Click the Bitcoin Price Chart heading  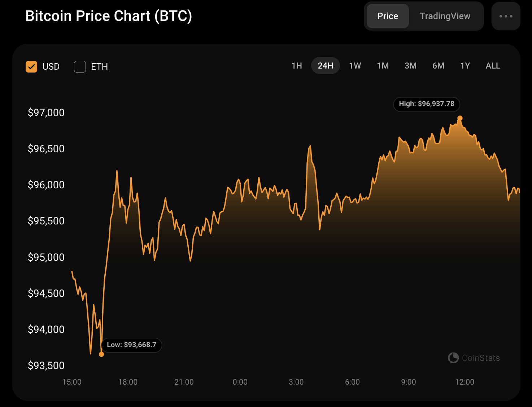[109, 16]
